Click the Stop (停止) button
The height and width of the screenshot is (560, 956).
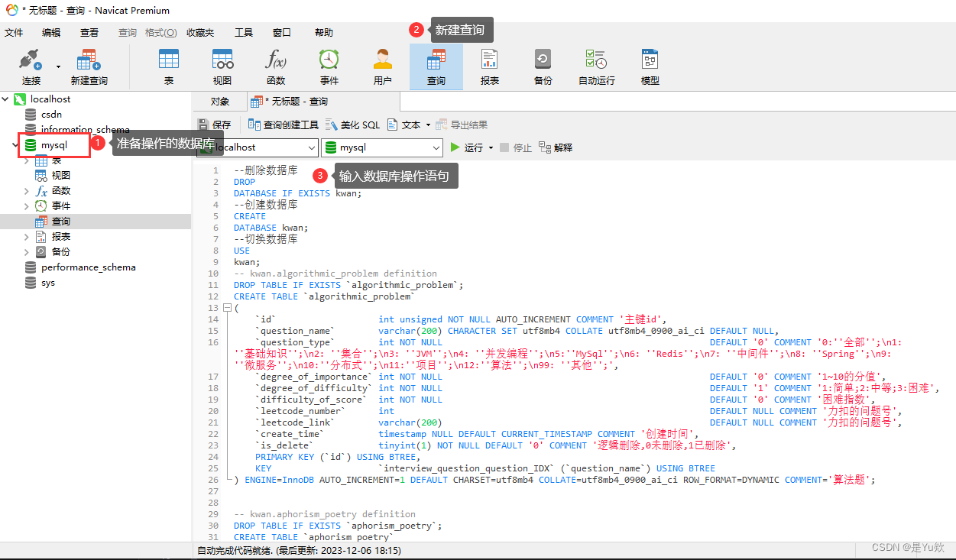point(516,147)
